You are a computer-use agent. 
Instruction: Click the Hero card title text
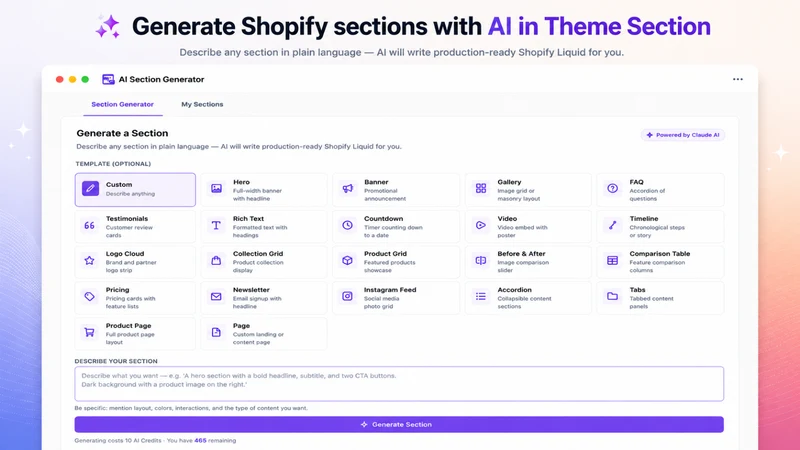tap(241, 182)
